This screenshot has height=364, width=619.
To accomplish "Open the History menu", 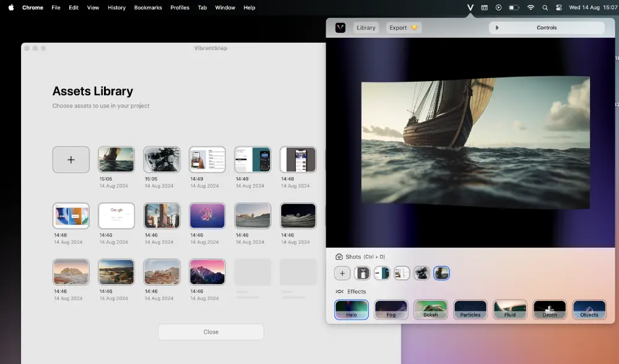I will point(116,7).
